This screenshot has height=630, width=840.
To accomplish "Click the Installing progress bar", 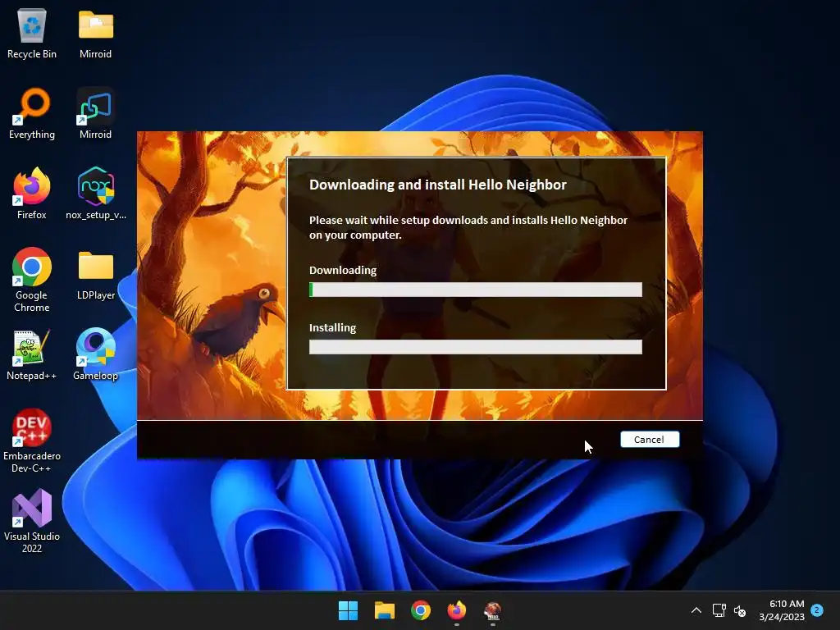I will 475,347.
